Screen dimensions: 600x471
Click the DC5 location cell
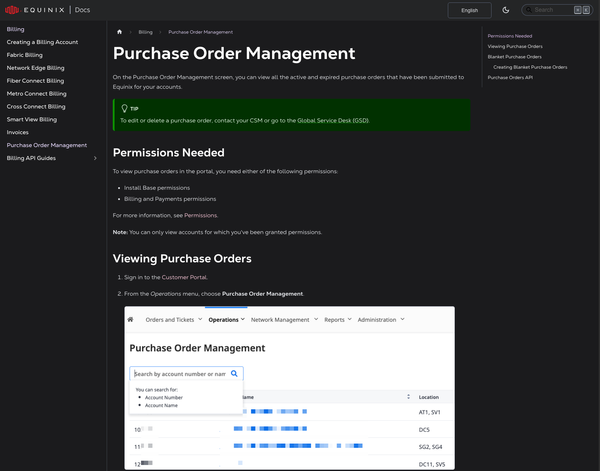(424, 430)
